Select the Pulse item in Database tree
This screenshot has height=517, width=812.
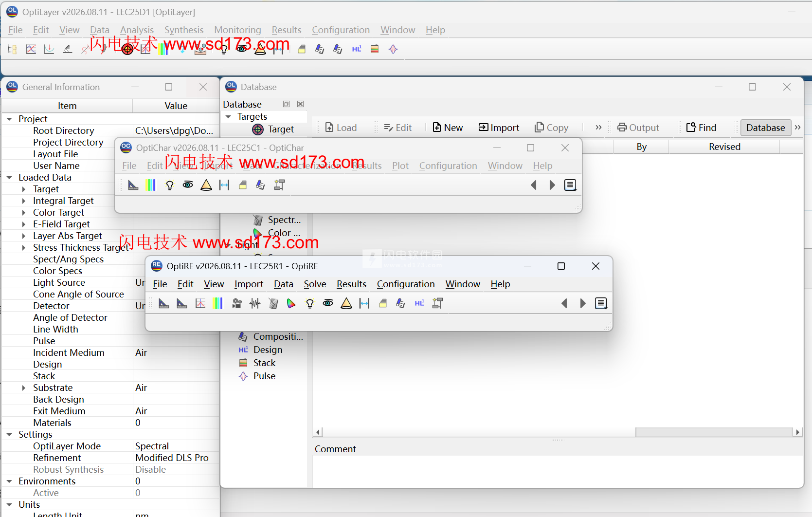tap(264, 376)
